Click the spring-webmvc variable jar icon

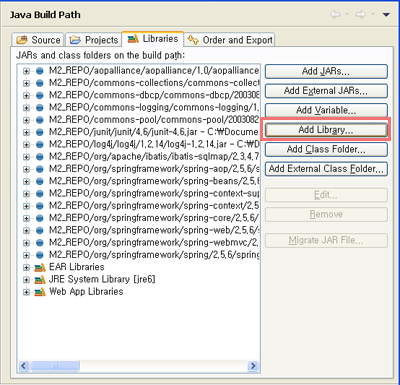point(40,243)
